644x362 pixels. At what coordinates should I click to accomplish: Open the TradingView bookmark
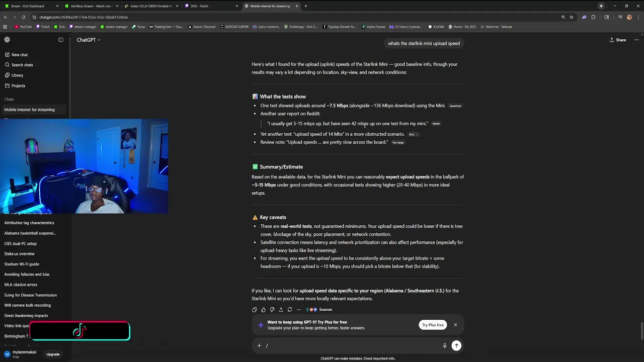coord(167,27)
